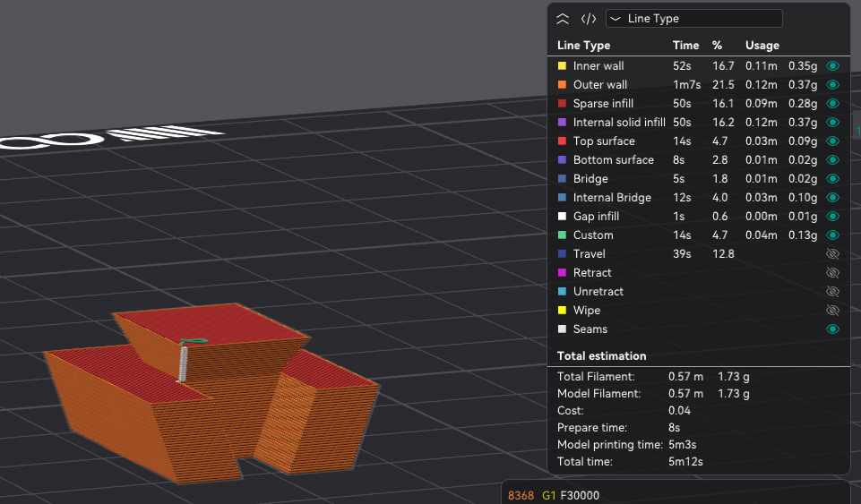Show Unretract lines via crossed eye icon

832,292
